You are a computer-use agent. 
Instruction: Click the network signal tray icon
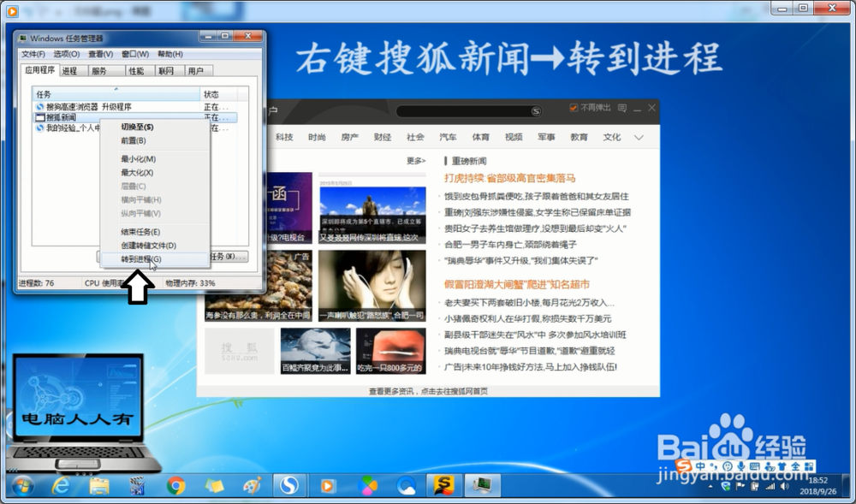coord(770,486)
